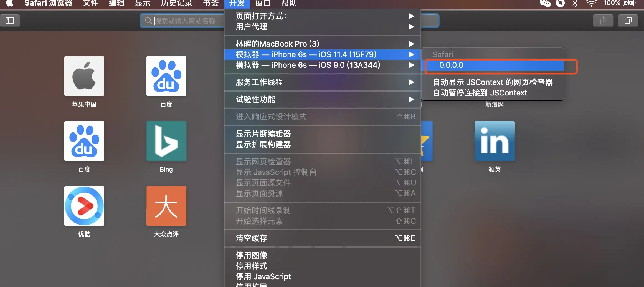
Task: Open the Wi-Fi status menu
Action: click(591, 3)
